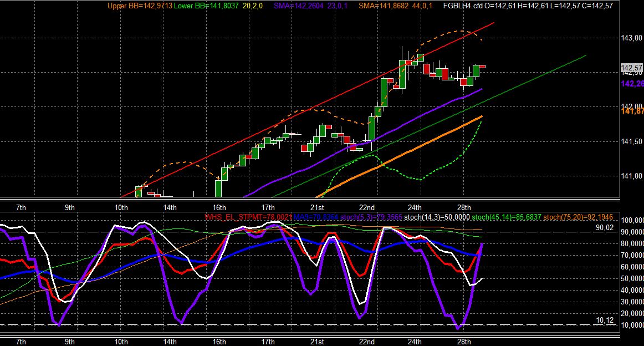Click 22nd on price chart date axis
The image size is (644, 346).
tap(366, 207)
